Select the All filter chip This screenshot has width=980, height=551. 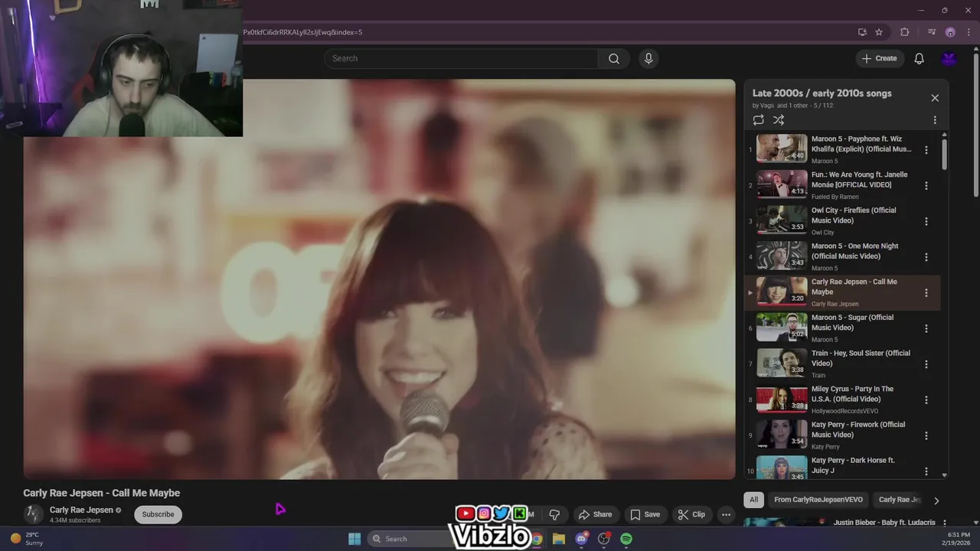tap(753, 500)
